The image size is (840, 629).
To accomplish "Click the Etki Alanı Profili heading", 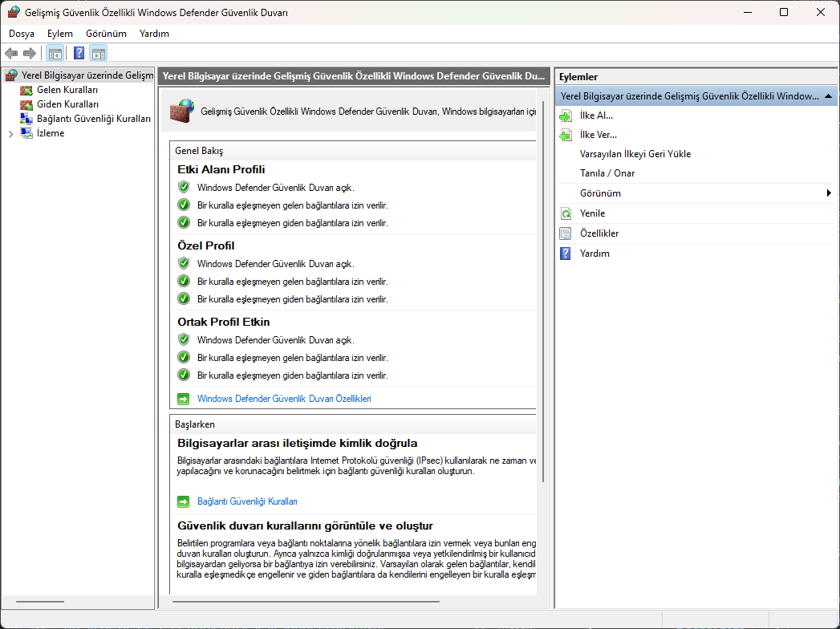I will pyautogui.click(x=221, y=170).
